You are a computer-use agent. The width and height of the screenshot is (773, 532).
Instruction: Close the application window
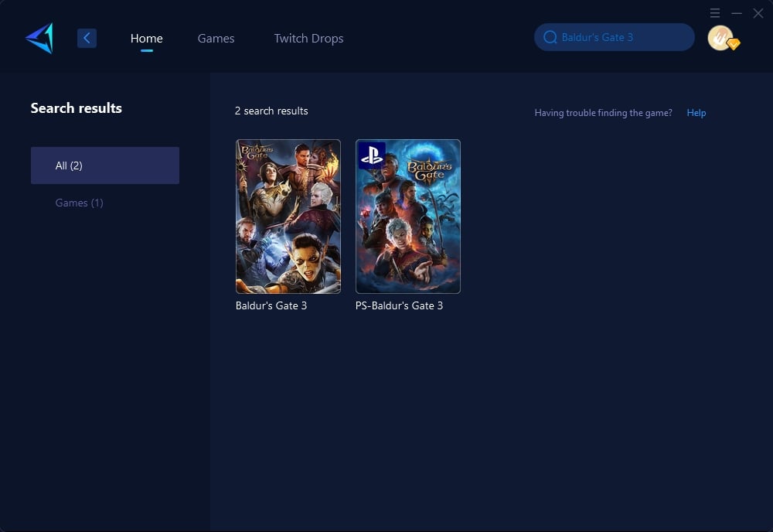click(x=758, y=13)
